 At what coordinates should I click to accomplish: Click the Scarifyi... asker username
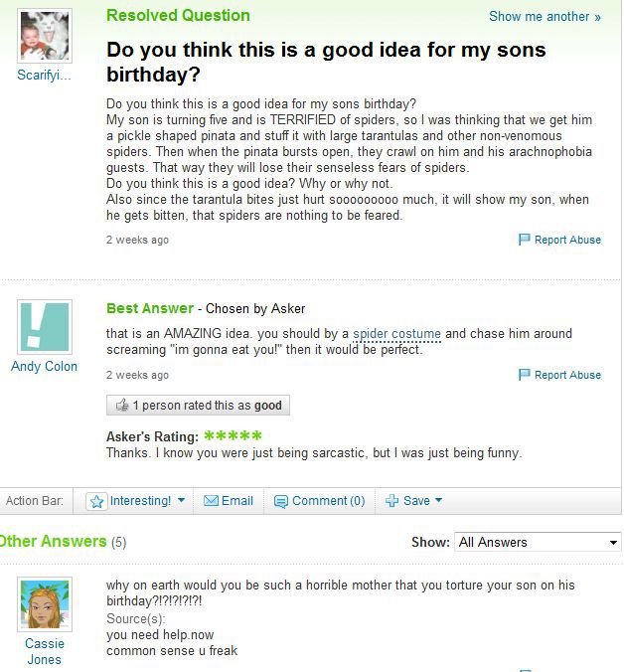45,76
